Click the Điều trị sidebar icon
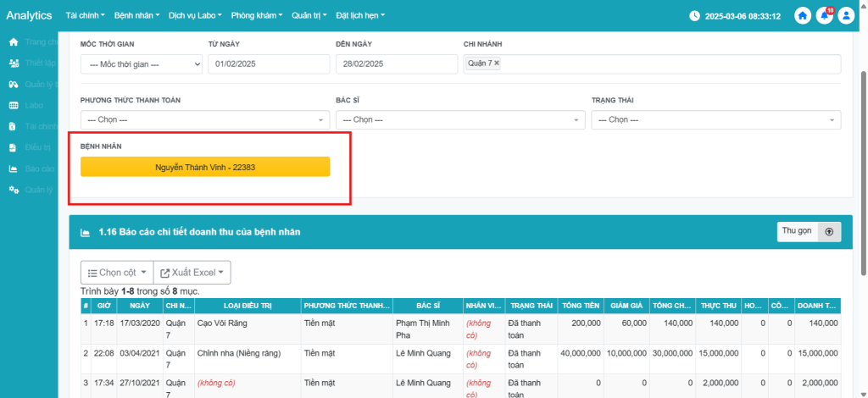868x398 pixels. pos(14,147)
